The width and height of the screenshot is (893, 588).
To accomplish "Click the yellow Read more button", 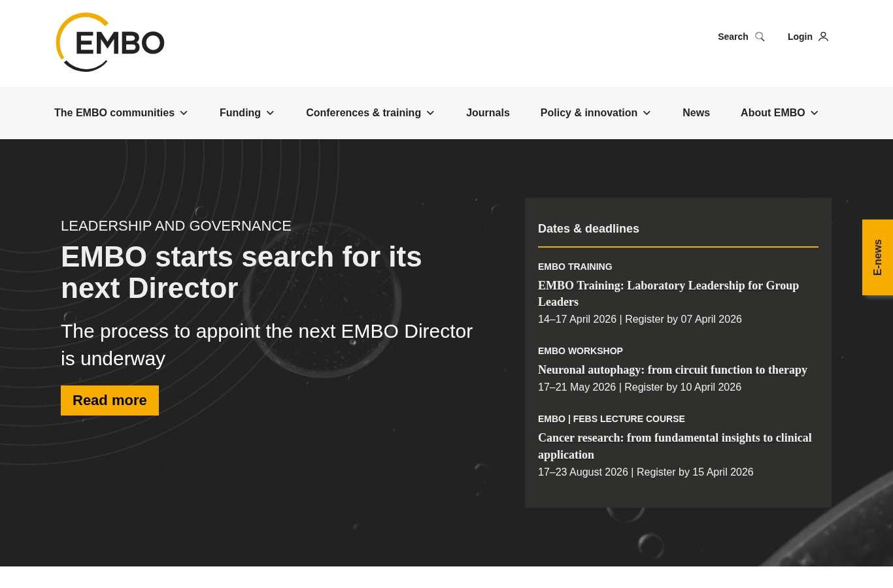I will click(110, 400).
